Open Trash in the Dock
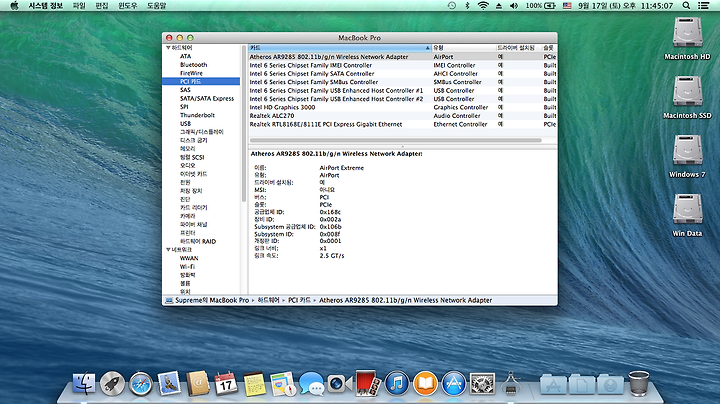The height and width of the screenshot is (404, 720). [639, 384]
